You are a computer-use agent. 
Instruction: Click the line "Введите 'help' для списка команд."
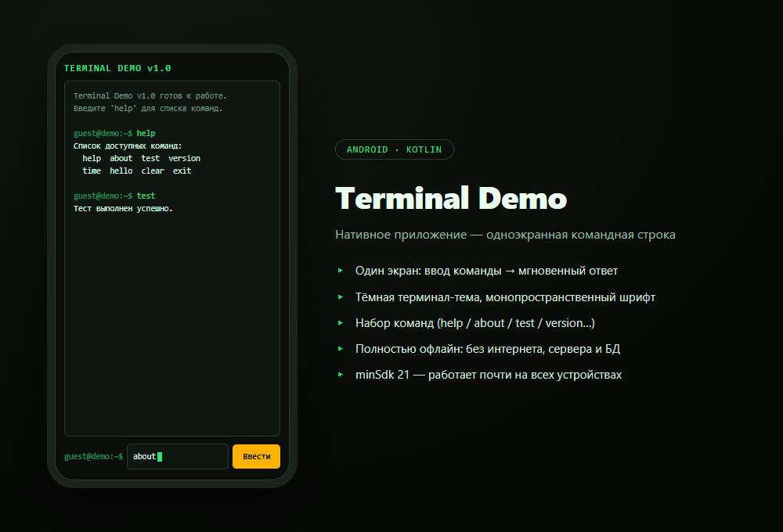pyautogui.click(x=148, y=108)
